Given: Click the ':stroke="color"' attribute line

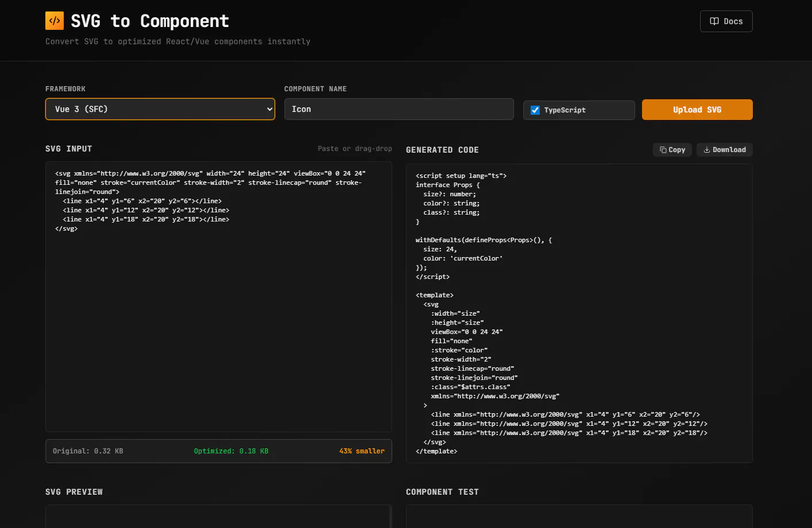Looking at the screenshot, I should click(x=459, y=350).
